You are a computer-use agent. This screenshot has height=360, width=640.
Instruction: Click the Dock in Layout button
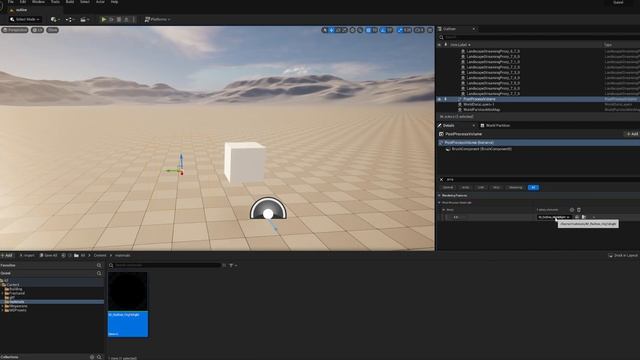[623, 256]
